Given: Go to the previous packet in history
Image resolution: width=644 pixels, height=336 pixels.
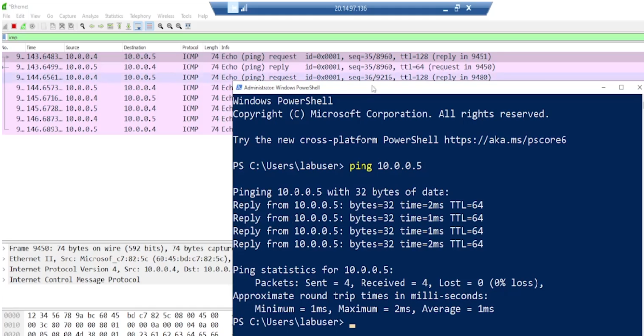Looking at the screenshot, I should tap(92, 26).
